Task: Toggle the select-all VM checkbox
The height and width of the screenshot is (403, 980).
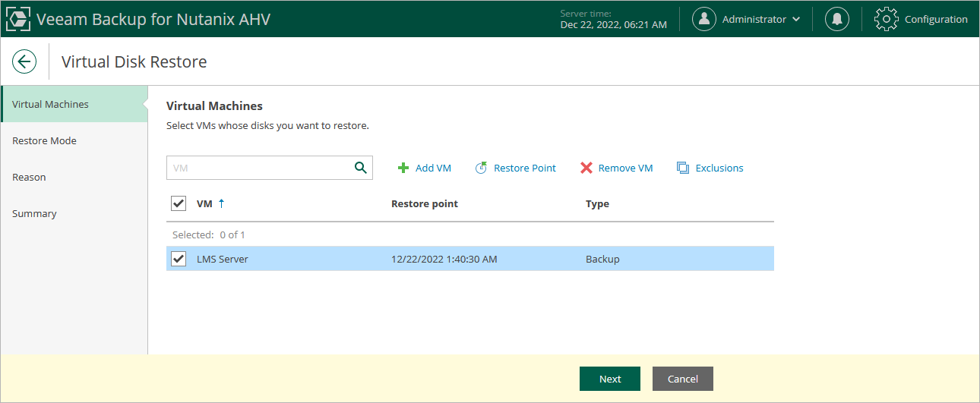Action: coord(179,203)
